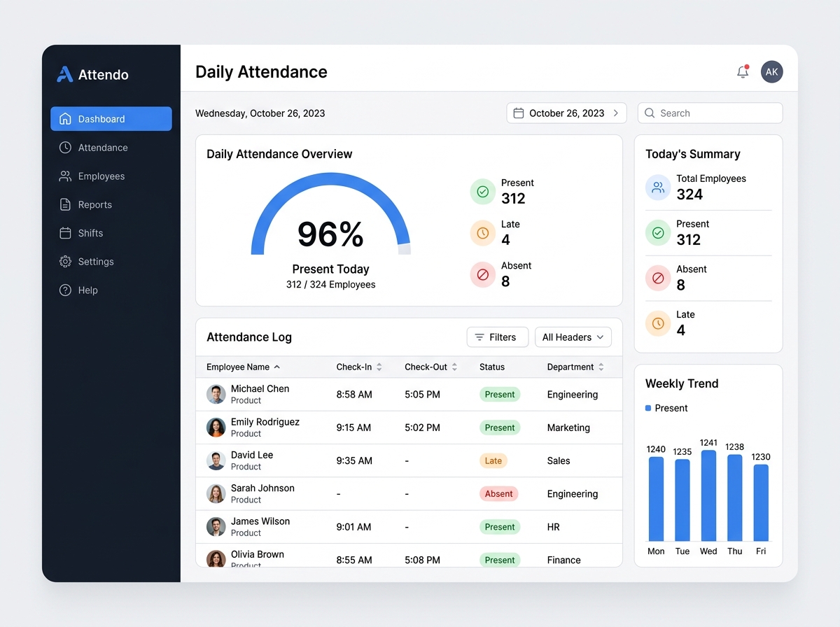This screenshot has height=627, width=840.
Task: Click Michael Chen's 5:05 PM check-out
Action: click(422, 395)
